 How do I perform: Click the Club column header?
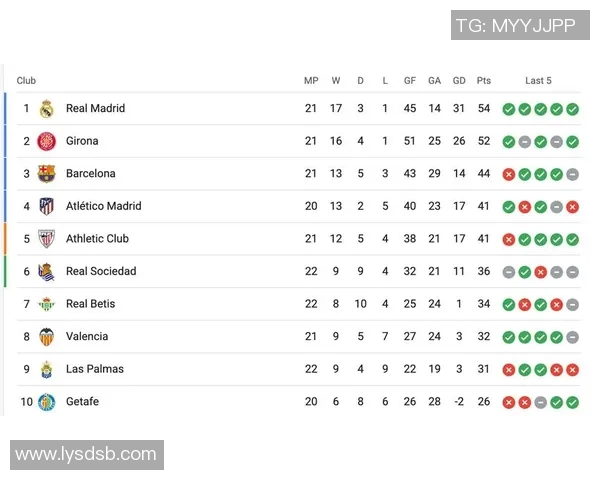click(26, 81)
